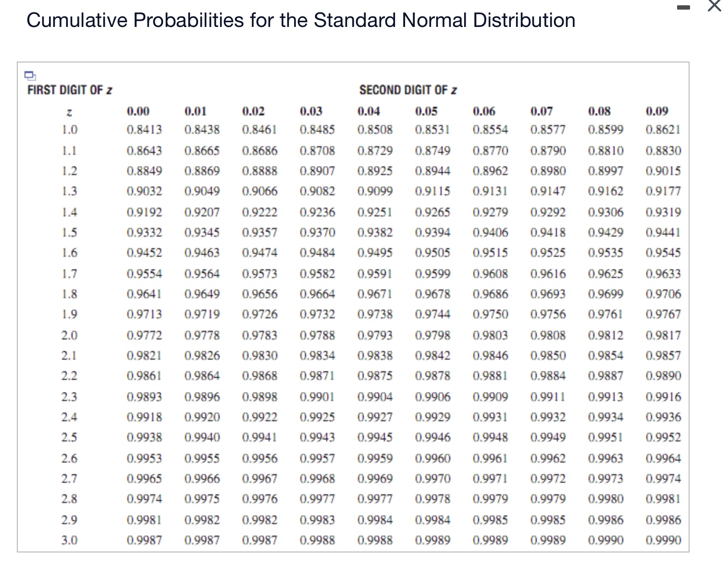
Task: Click the title Cumulative Probabilities heading
Action: coord(301,20)
